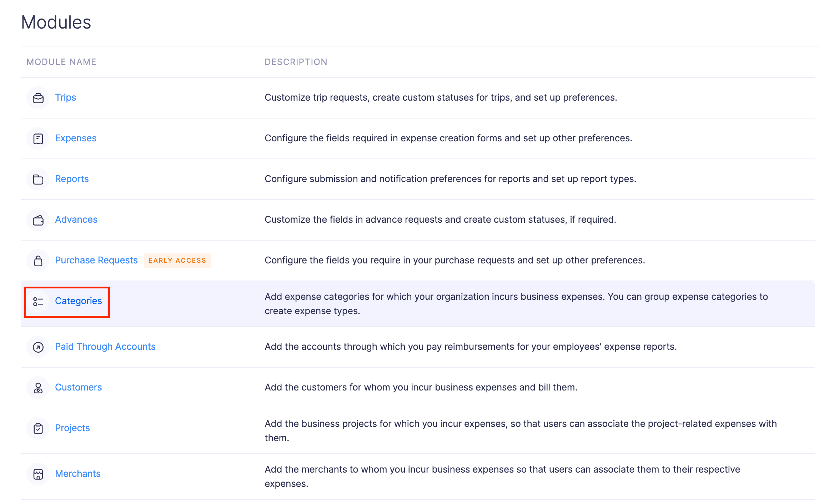The image size is (829, 504).
Task: Click the Customers person icon
Action: tap(38, 388)
